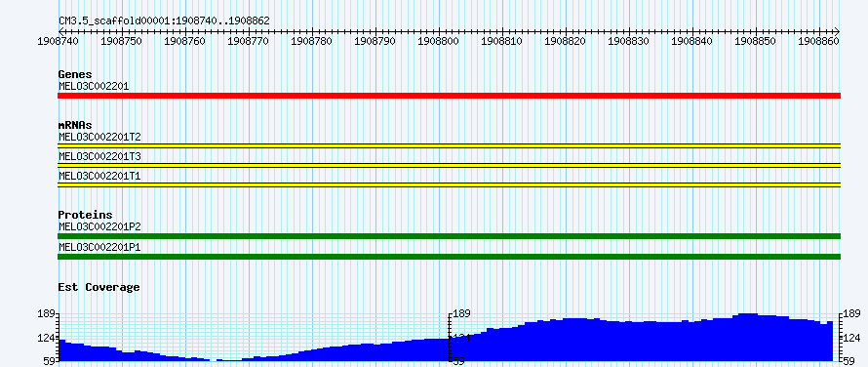Screen dimensions: 868x367
Task: Click the green MELO3C002201P2 protein bar
Action: tap(449, 236)
